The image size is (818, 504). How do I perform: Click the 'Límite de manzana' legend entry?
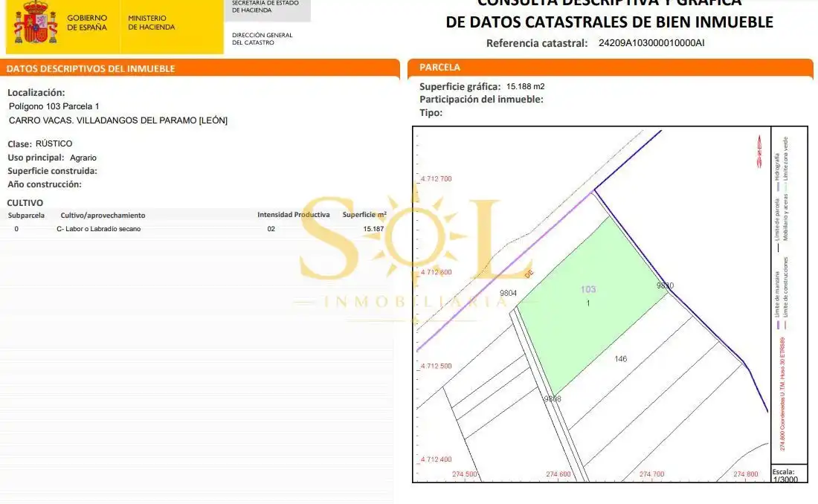tap(777, 300)
